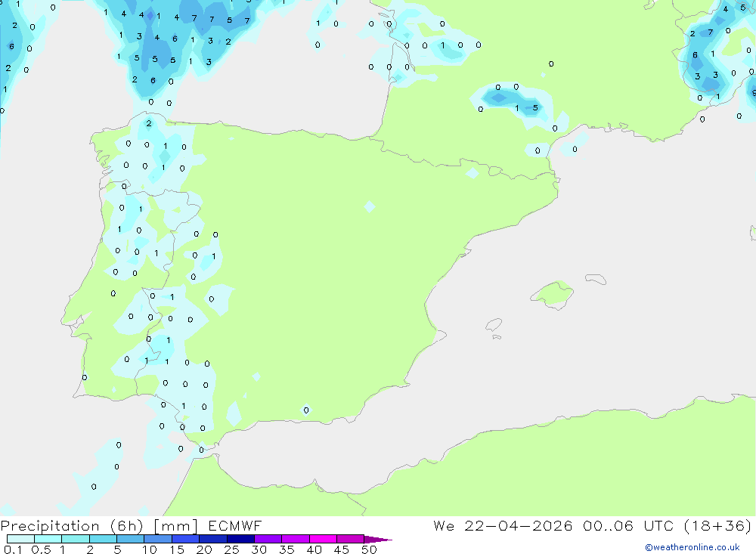Click the '35' legend scale label
The image size is (756, 554).
(x=287, y=549)
